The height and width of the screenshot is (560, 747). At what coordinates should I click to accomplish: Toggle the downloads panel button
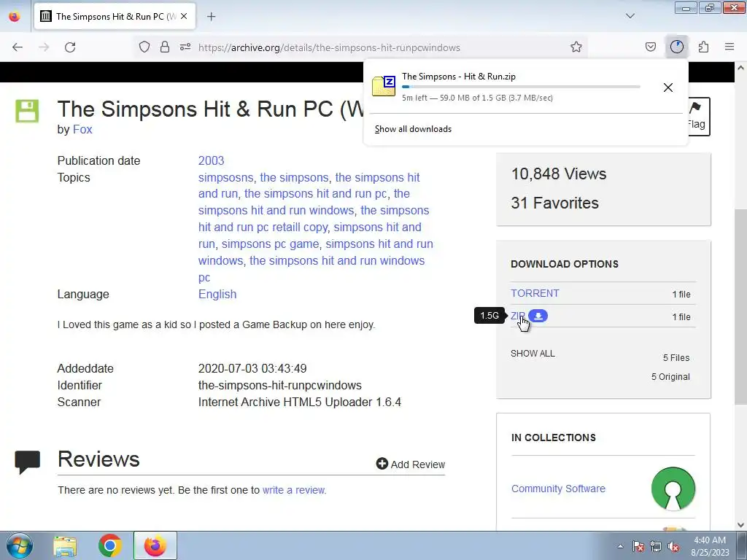(677, 47)
